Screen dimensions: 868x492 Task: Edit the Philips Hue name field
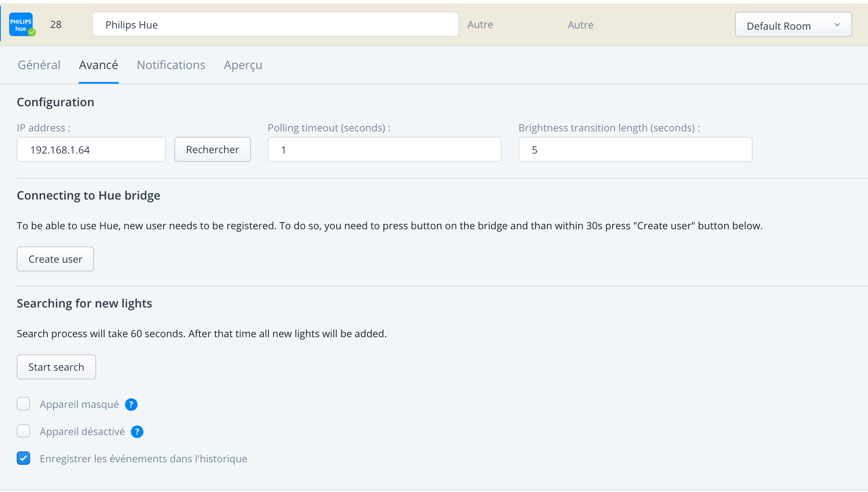pyautogui.click(x=275, y=25)
